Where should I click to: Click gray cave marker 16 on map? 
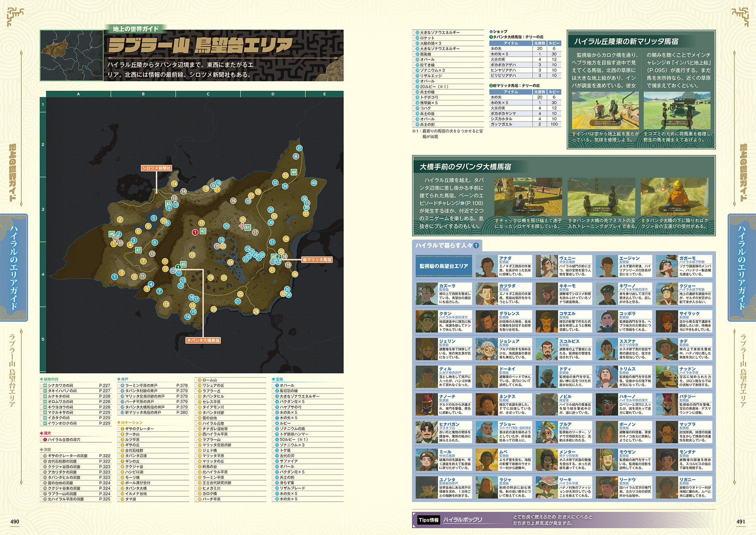(x=233, y=201)
